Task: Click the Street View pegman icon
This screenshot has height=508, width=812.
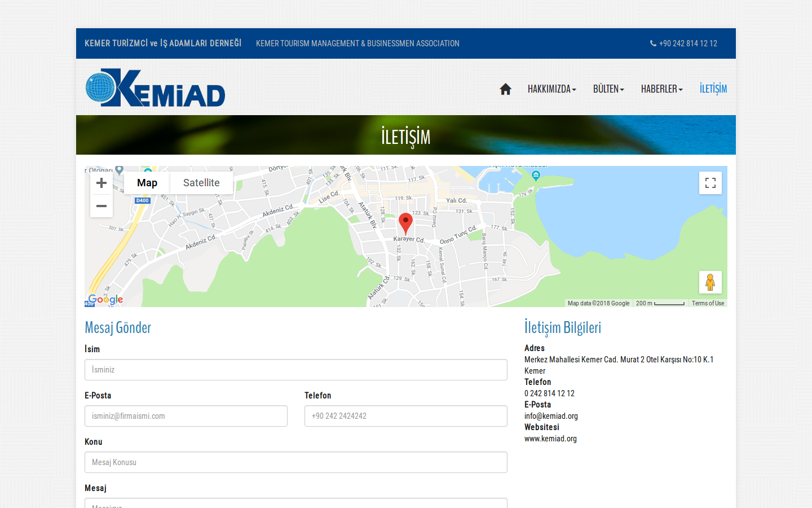Action: point(710,282)
